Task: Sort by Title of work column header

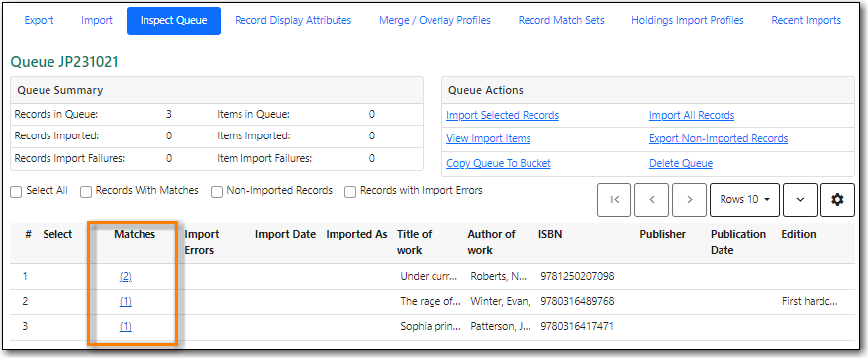Action: coord(414,242)
